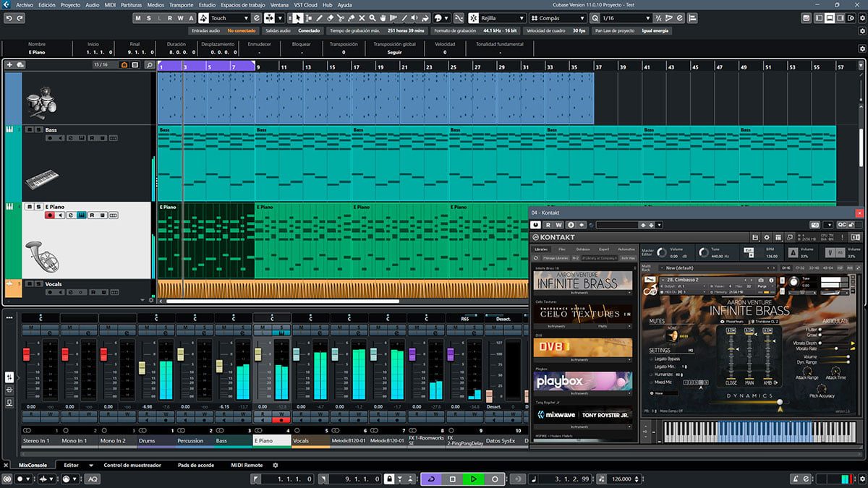868x488 pixels.
Task: Select the Mute X tool
Action: point(362,18)
